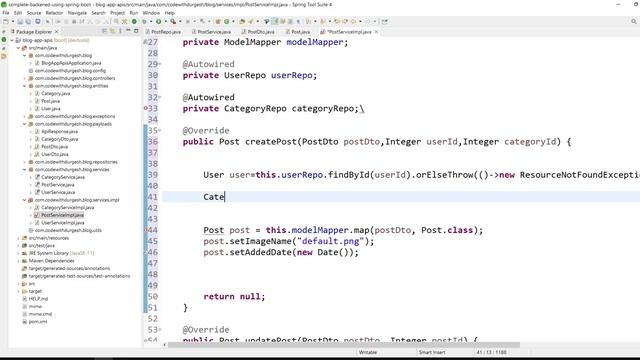
Task: Close the PostServiceImpl.java editor tab
Action: 376,31
